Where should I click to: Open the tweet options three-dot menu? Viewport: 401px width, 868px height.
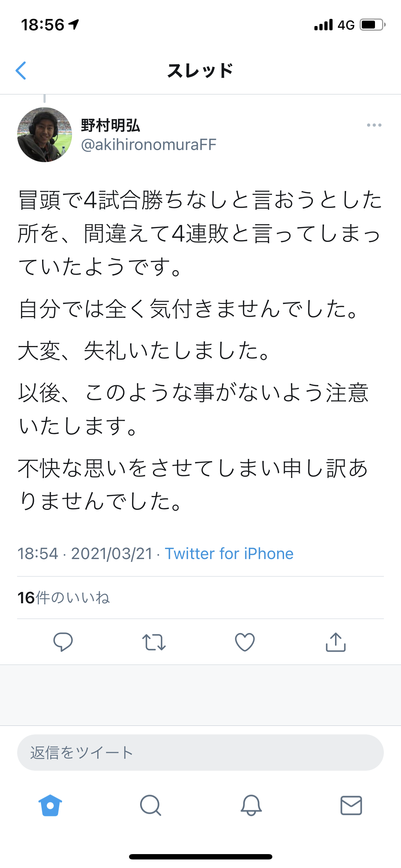374,125
